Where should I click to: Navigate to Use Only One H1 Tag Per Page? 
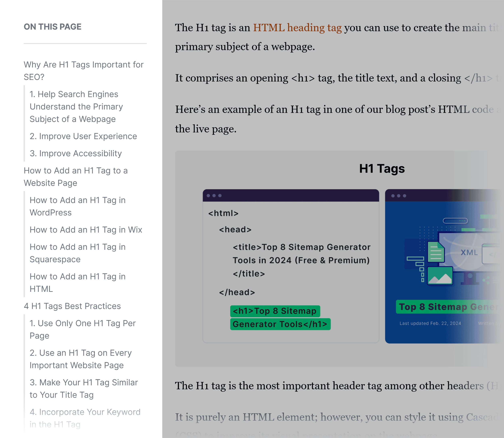82,329
